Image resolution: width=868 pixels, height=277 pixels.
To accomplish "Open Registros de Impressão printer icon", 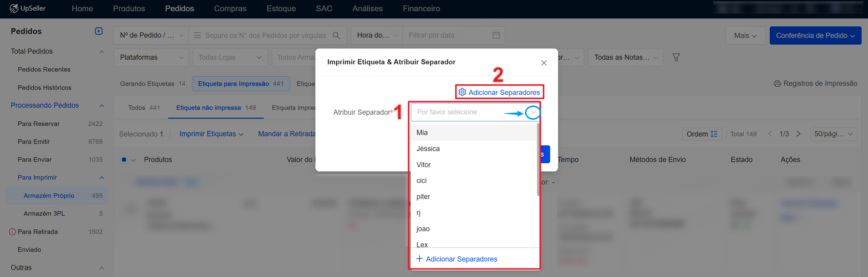I will pyautogui.click(x=777, y=83).
